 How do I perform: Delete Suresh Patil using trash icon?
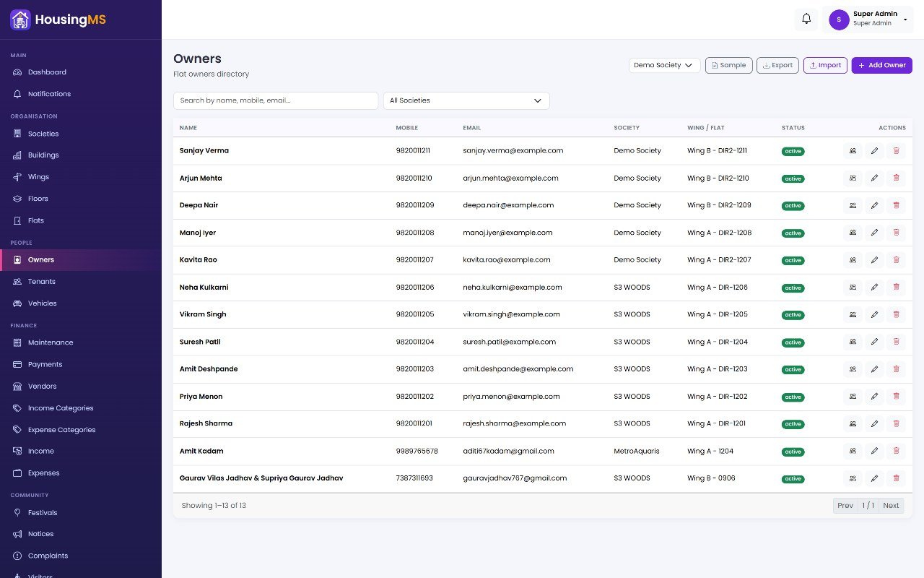click(x=896, y=342)
